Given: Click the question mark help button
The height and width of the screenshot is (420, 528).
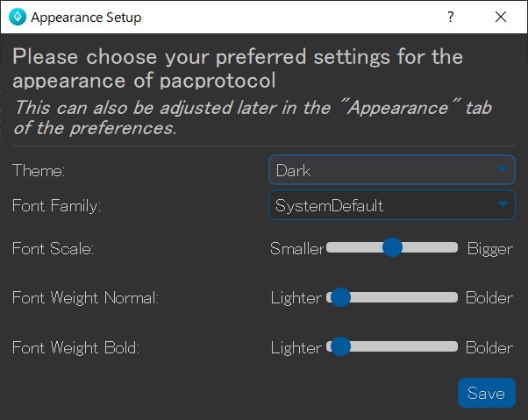Looking at the screenshot, I should 451,17.
